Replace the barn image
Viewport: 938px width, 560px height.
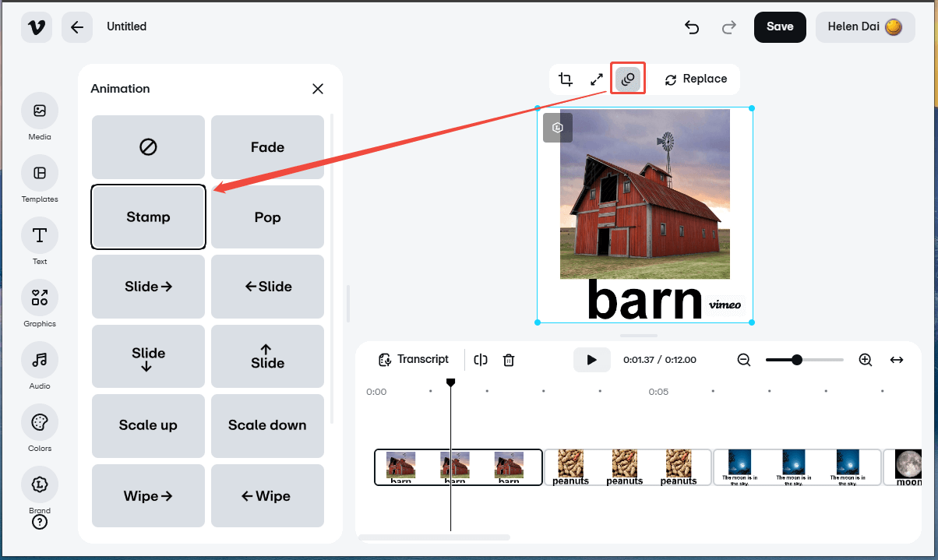coord(696,79)
